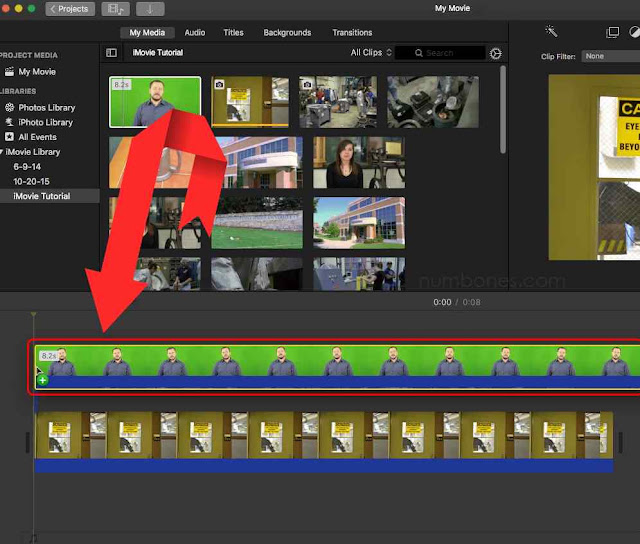Select the machinery close-up clip thumbnail
This screenshot has height=544, width=640.
click(433, 102)
